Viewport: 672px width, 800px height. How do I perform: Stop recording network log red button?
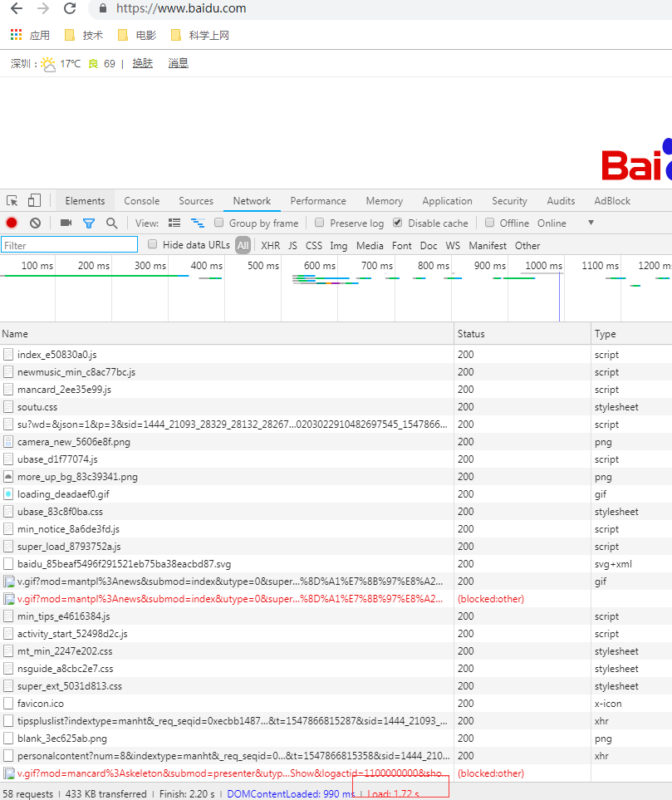pos(12,223)
